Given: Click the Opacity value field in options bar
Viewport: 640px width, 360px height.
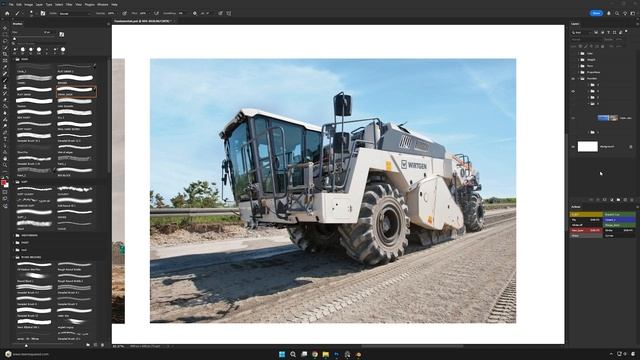Looking at the screenshot, I should coord(112,13).
